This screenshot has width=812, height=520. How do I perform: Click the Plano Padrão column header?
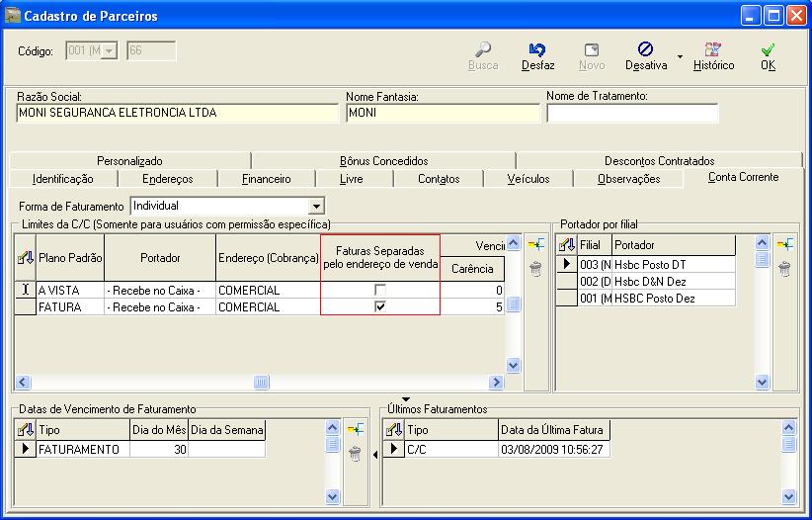tap(70, 258)
